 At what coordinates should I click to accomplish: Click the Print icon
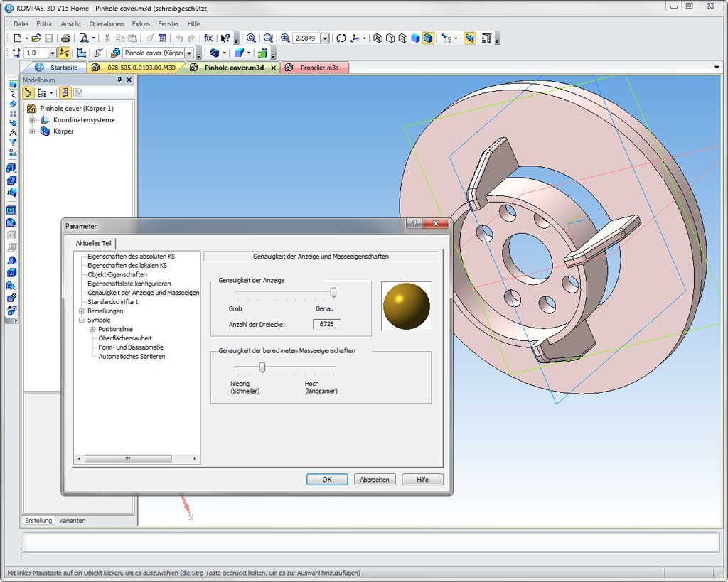[x=66, y=38]
